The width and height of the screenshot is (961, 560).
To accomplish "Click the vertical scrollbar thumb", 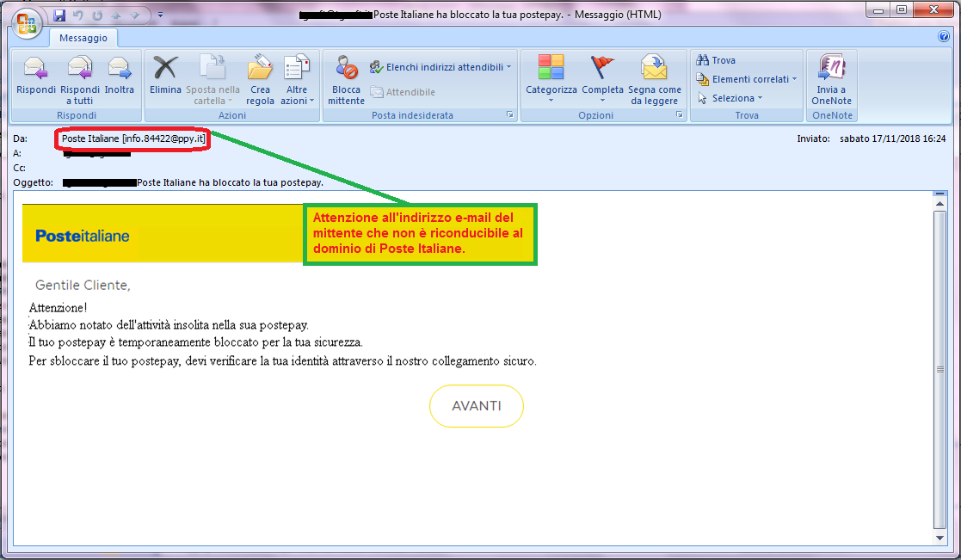I will click(939, 369).
